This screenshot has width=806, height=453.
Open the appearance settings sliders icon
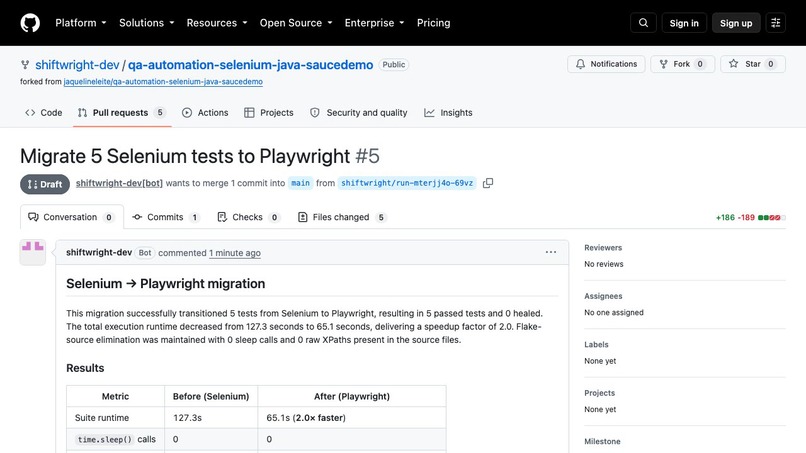coord(776,23)
